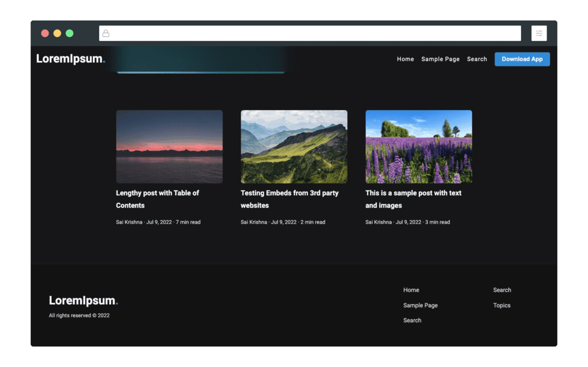Click the LoremIpsum logo in footer

[83, 300]
